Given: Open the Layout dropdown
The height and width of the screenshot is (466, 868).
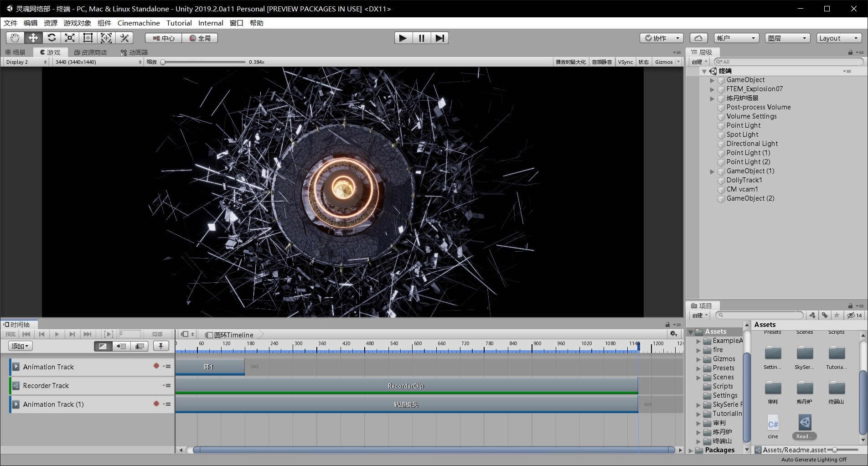Looking at the screenshot, I should point(838,38).
